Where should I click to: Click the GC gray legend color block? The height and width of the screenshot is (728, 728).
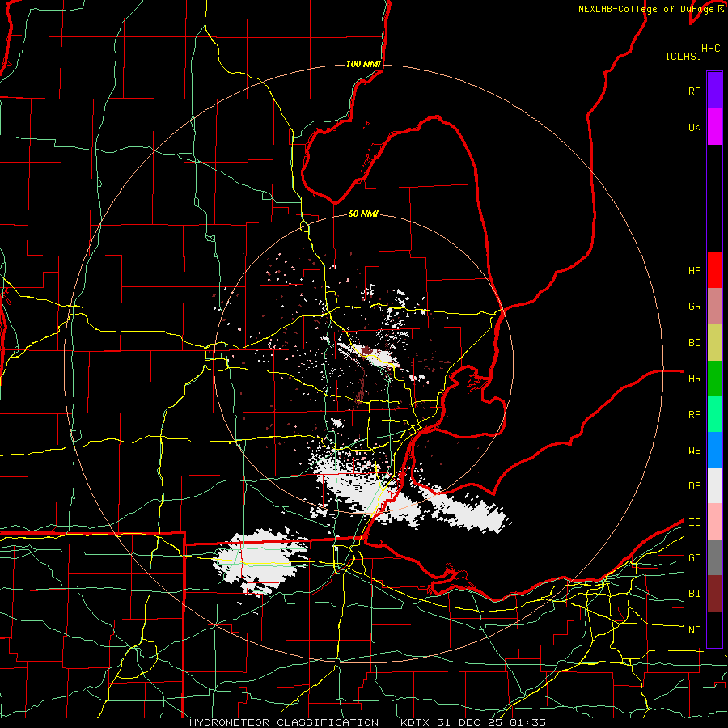coord(714,557)
